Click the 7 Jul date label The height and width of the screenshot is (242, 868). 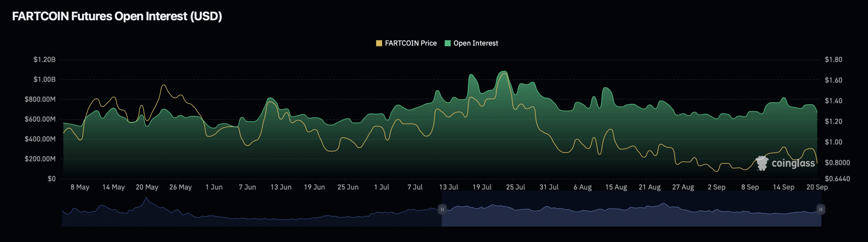point(415,187)
